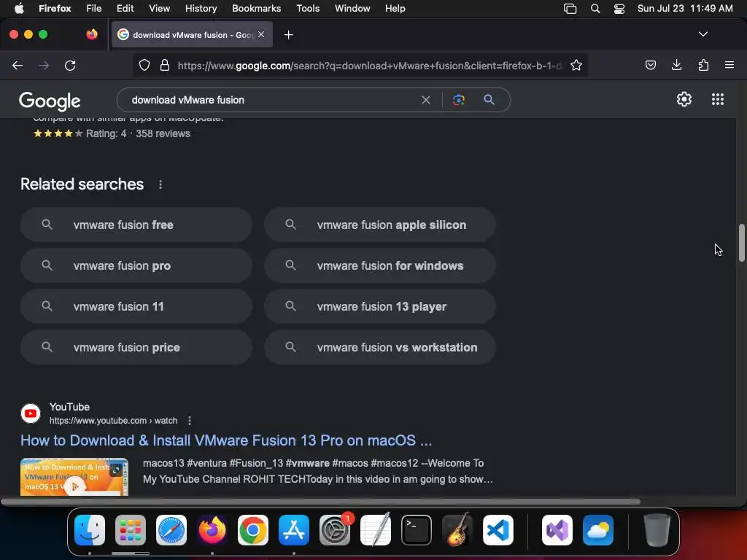Save the page to Pocket
Viewport: 747px width, 560px height.
click(650, 65)
